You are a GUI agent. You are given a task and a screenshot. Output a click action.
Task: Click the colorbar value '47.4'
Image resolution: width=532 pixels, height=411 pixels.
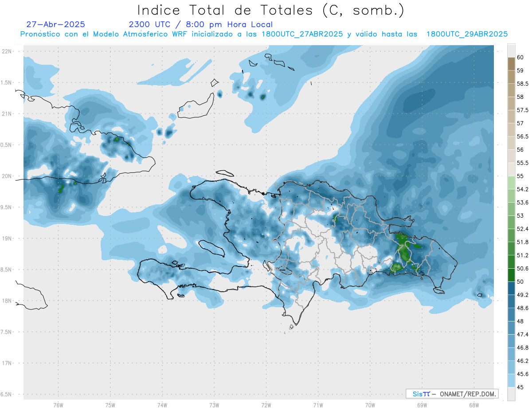(x=522, y=334)
